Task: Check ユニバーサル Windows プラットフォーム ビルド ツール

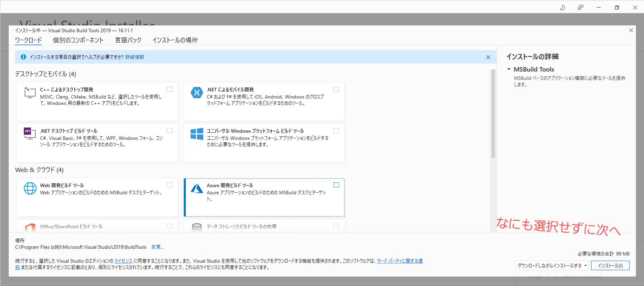Action: 336,131
